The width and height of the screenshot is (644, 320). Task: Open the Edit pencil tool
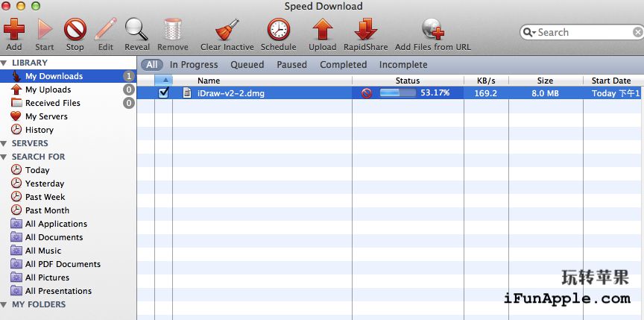coord(106,30)
